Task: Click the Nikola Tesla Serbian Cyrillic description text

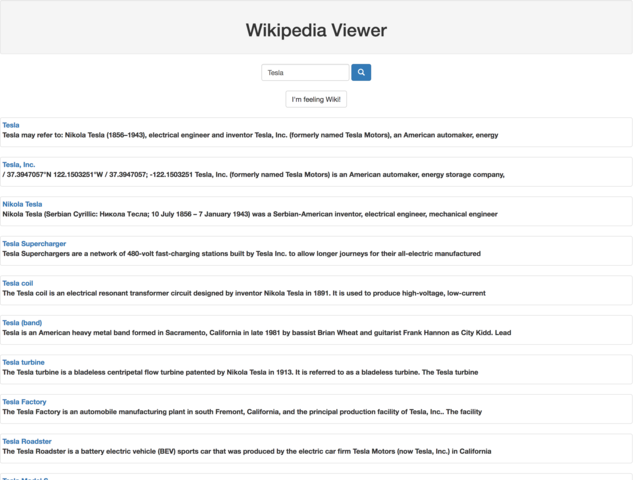Action: [250, 214]
